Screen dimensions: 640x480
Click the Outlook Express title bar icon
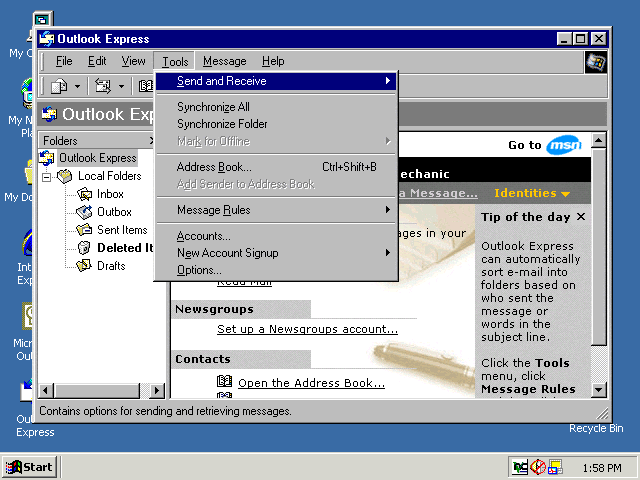(47, 39)
